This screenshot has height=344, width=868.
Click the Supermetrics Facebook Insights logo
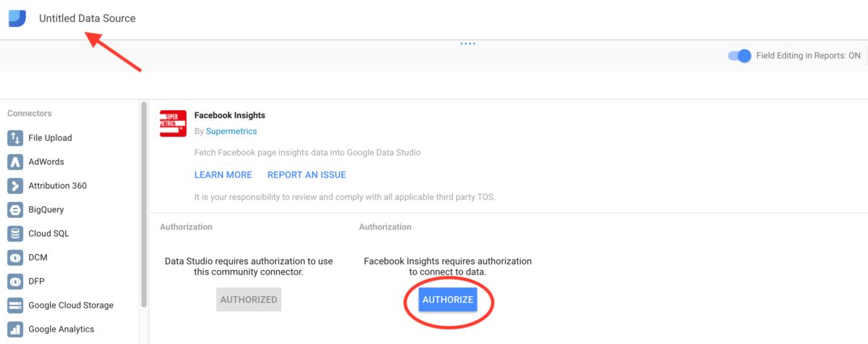[174, 124]
